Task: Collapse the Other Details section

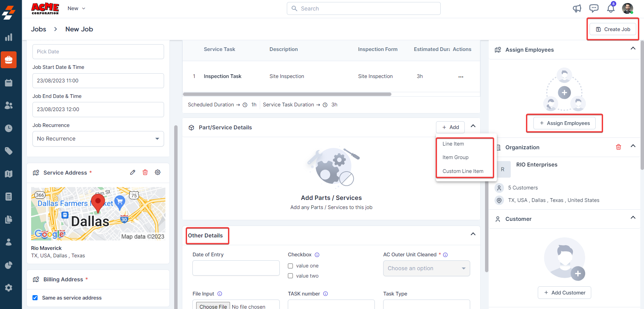Action: point(473,234)
